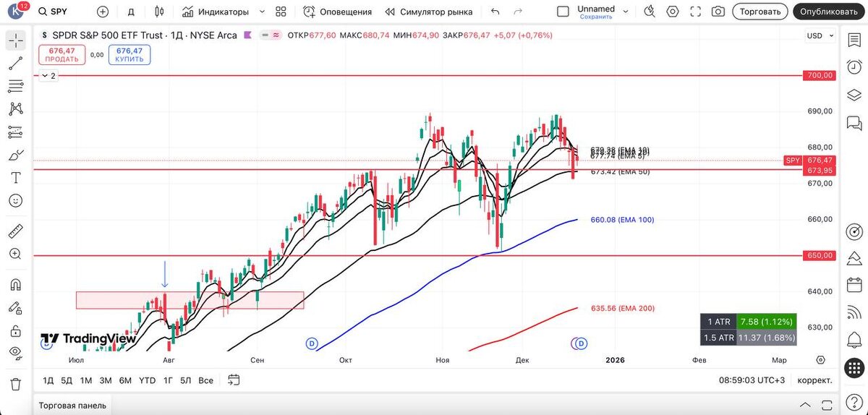Screen dimensions: 868x415
Task: Open the Индикаторы panel
Action: [x=216, y=12]
